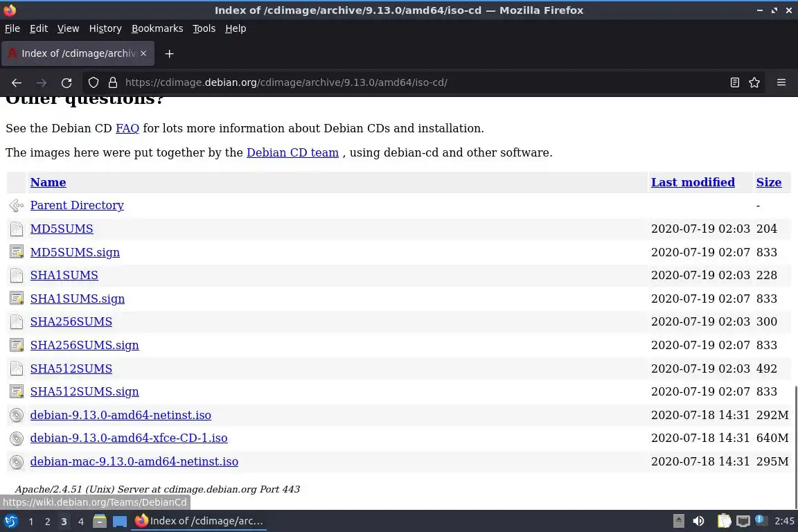The image size is (798, 532).
Task: Open the MD5SUMS file link
Action: tap(62, 229)
